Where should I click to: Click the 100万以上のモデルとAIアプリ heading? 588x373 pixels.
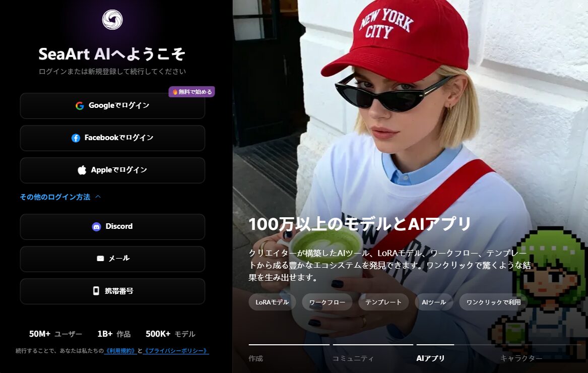[x=360, y=224]
